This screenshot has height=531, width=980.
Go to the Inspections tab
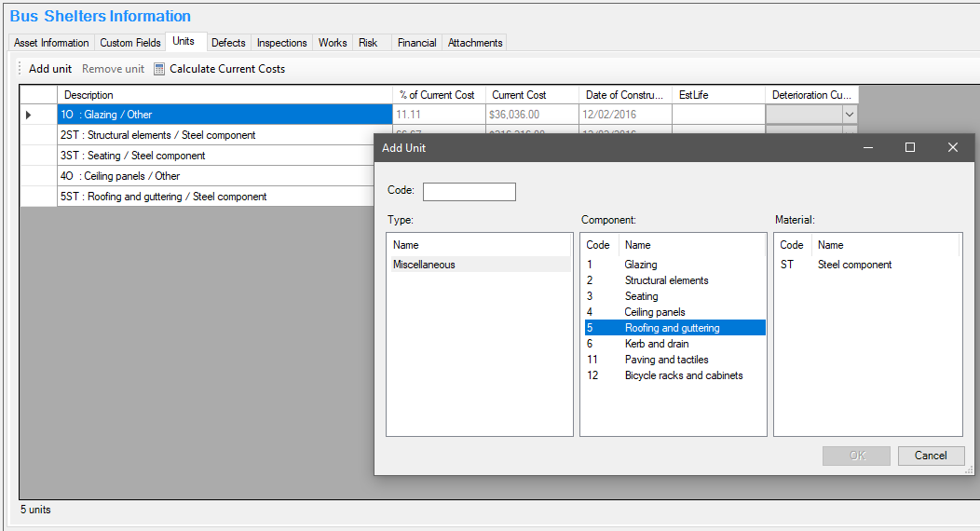coord(281,43)
